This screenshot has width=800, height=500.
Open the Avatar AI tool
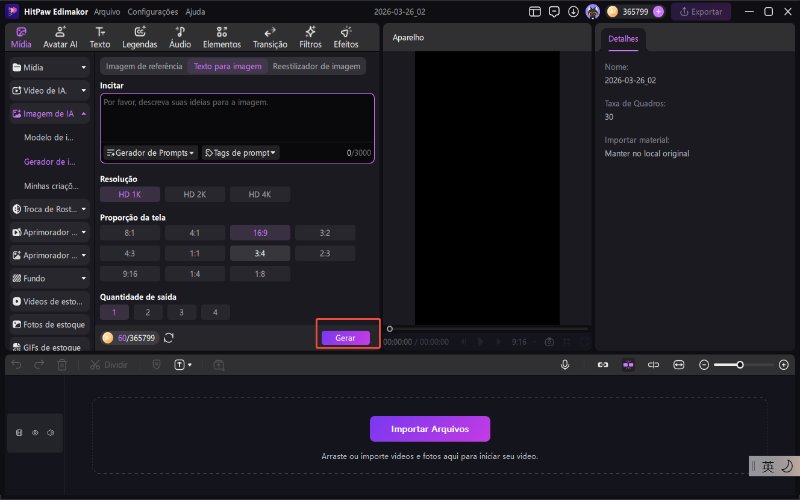click(60, 38)
